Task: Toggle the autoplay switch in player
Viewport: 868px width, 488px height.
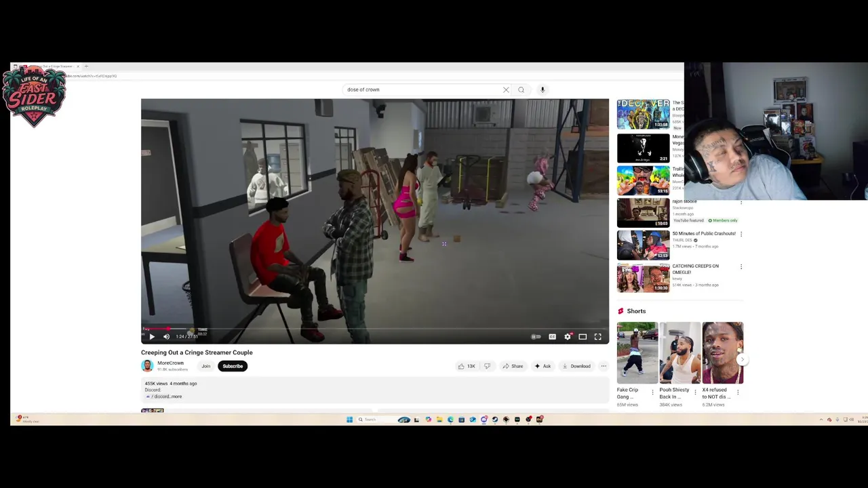Action: coord(536,337)
